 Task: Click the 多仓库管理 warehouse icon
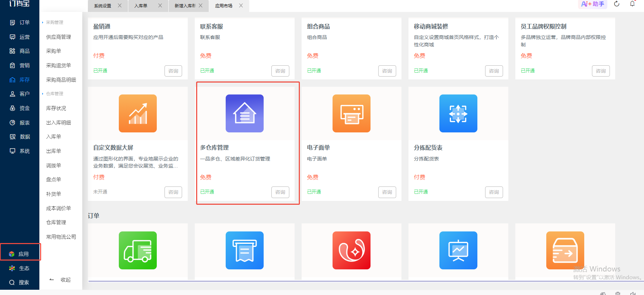(x=245, y=113)
